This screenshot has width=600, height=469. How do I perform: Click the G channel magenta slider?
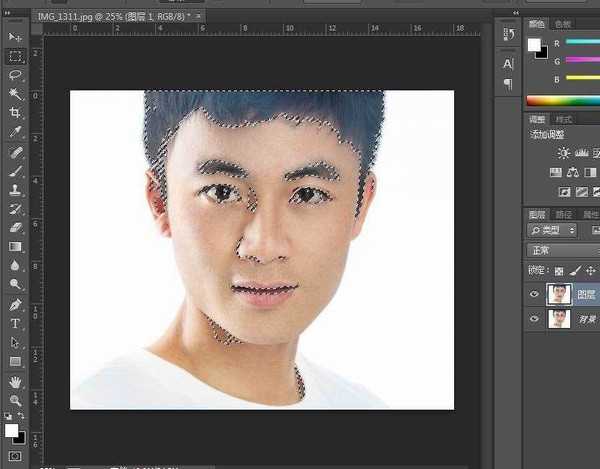[583, 60]
